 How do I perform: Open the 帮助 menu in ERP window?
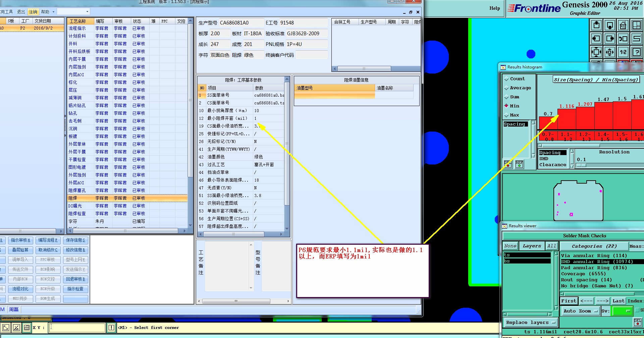(45, 12)
